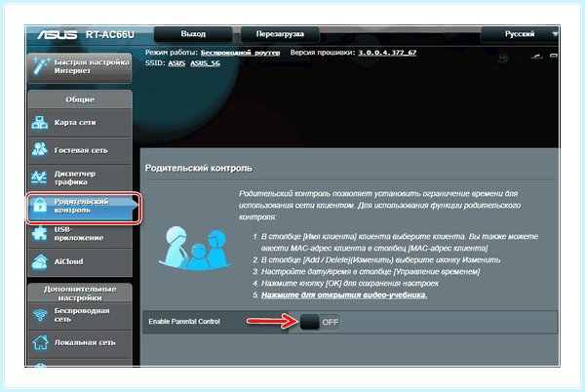Open the Дополнительные настройки section header

pyautogui.click(x=80, y=294)
